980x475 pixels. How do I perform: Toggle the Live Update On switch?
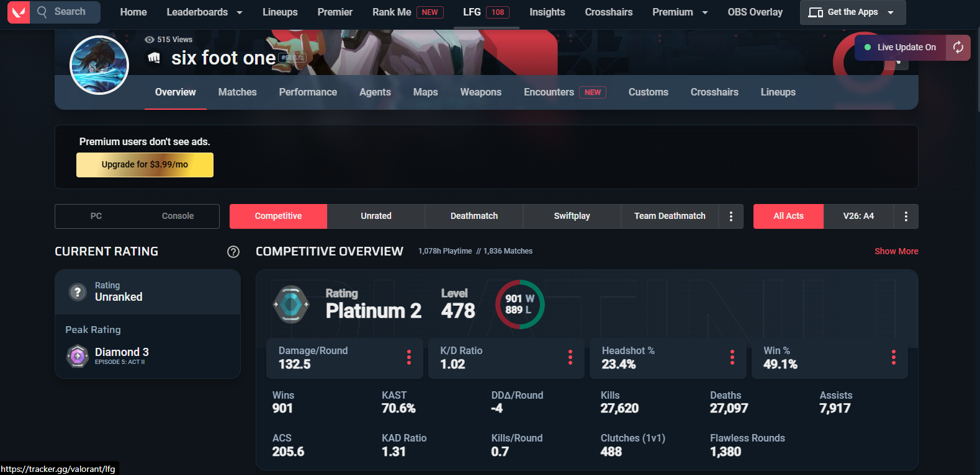point(901,47)
